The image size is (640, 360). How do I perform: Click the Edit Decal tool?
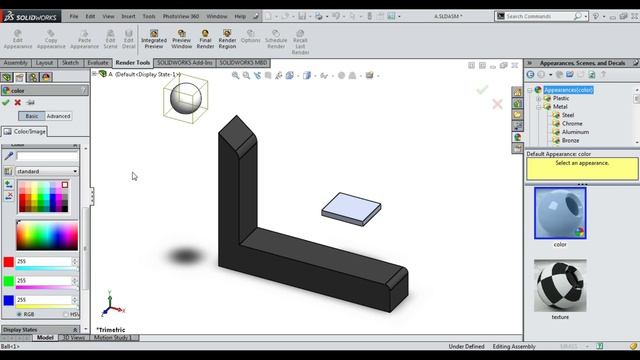click(129, 39)
